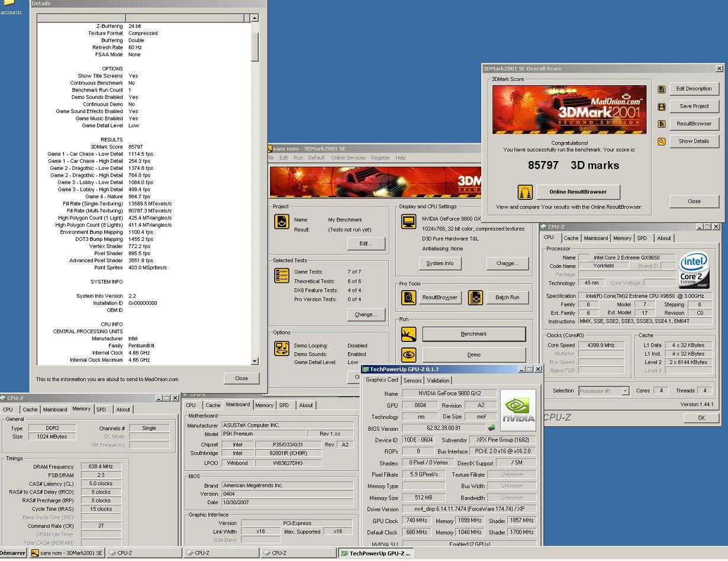Click the Change... button under display settings

click(507, 263)
